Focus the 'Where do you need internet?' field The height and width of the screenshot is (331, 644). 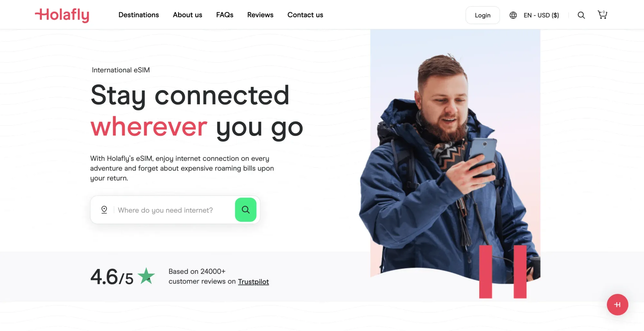174,210
